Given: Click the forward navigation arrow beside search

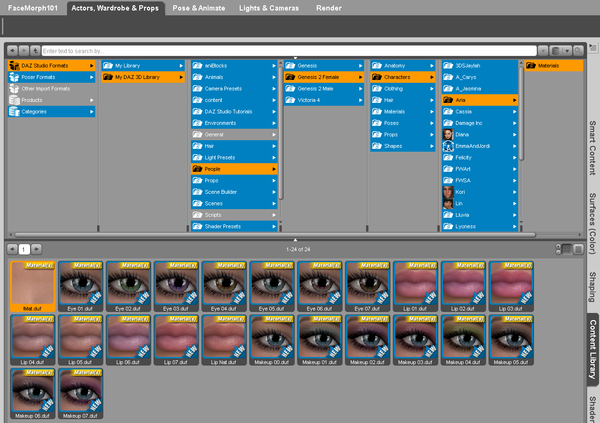Looking at the screenshot, I should point(24,51).
